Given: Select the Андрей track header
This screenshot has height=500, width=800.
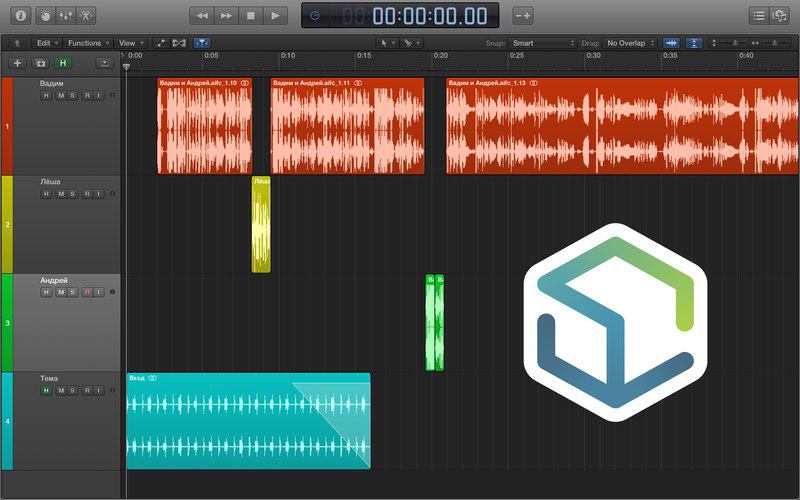Looking at the screenshot, I should pyautogui.click(x=67, y=322).
